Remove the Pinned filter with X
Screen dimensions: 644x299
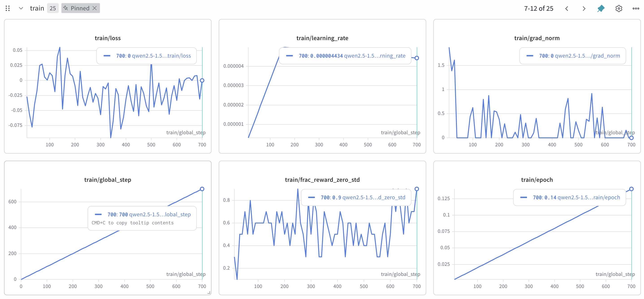tap(95, 8)
